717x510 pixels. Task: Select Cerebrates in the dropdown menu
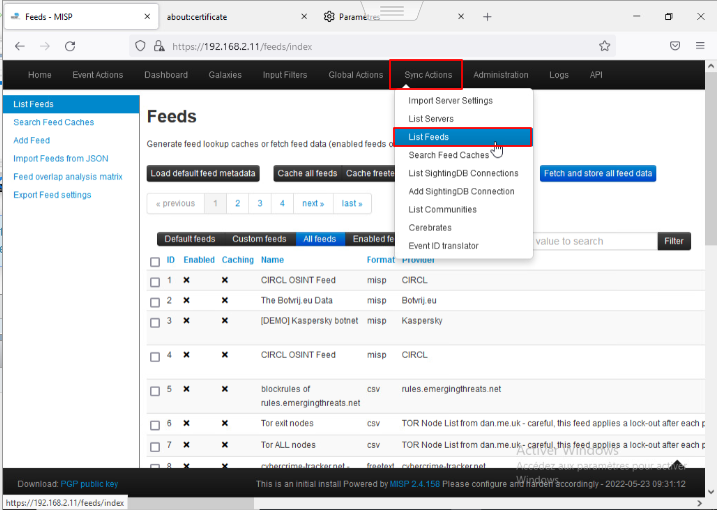pyautogui.click(x=430, y=228)
